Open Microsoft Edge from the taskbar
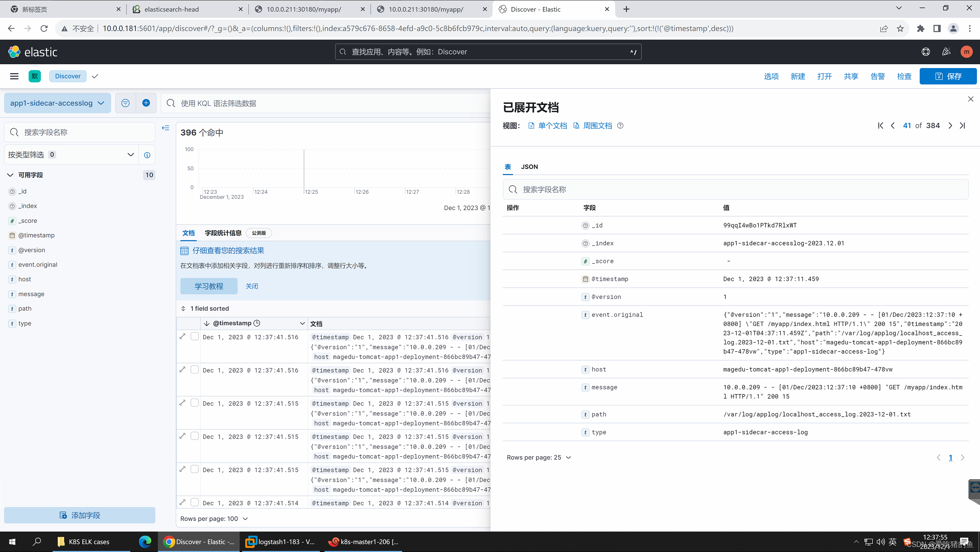This screenshot has height=552, width=980. click(x=145, y=541)
